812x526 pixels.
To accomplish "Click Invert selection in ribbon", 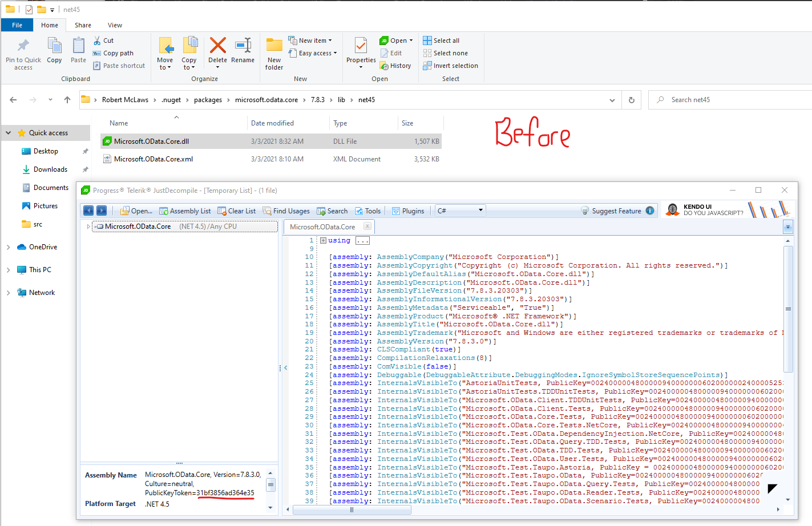I will [450, 66].
